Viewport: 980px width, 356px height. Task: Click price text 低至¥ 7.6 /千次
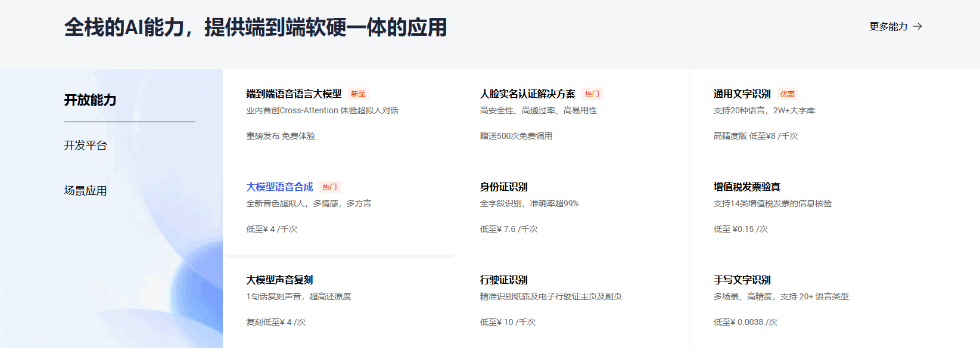509,229
